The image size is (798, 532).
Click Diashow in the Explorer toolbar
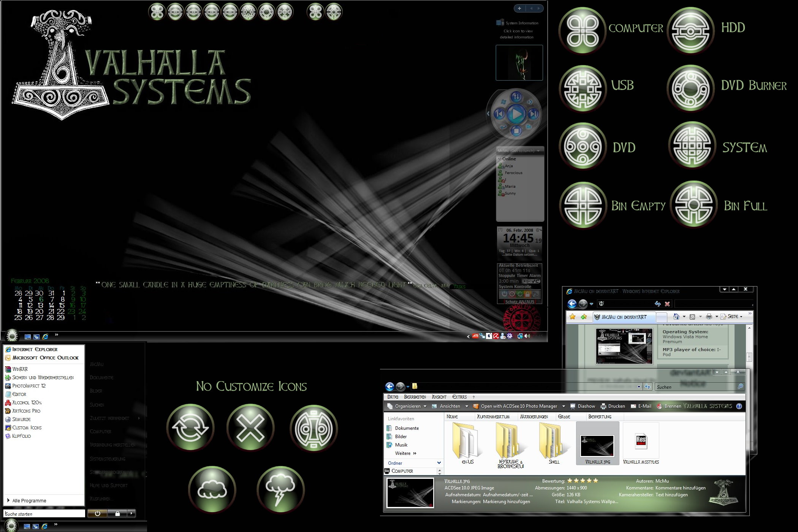[x=583, y=406]
